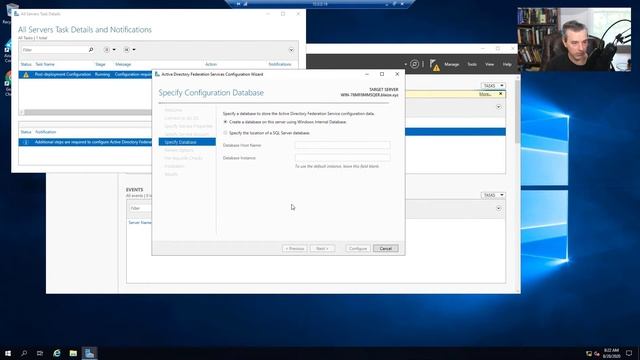Click the Next button in wizard

pos(322,248)
